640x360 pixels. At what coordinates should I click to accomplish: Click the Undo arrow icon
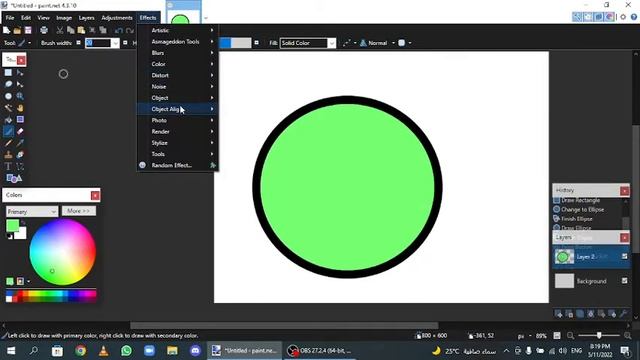pyautogui.click(x=119, y=31)
